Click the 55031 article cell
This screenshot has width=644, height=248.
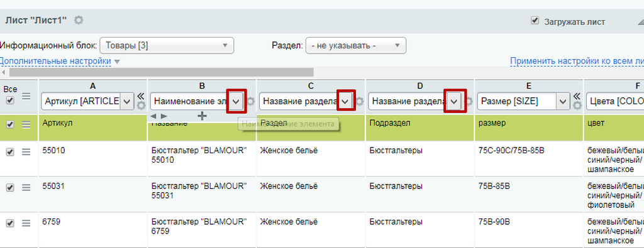[x=93, y=195]
